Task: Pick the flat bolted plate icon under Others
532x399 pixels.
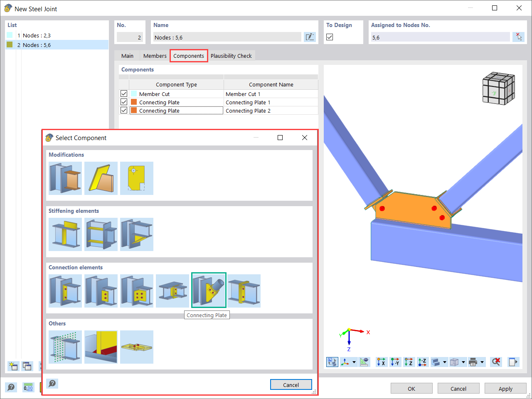Action: point(137,347)
